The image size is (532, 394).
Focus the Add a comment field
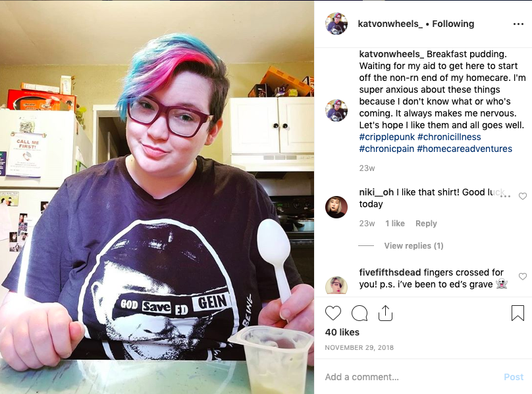point(412,377)
